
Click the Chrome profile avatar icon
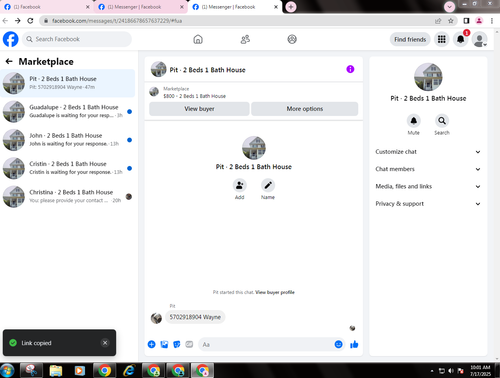point(479,21)
